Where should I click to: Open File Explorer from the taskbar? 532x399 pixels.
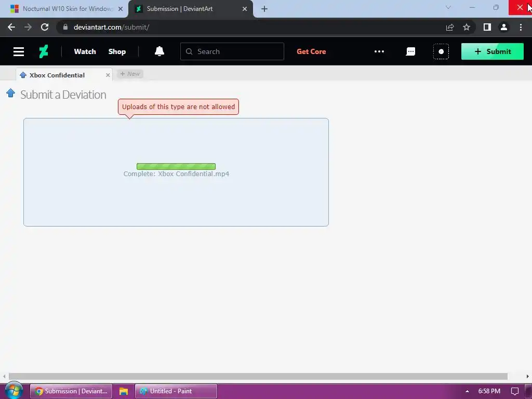124,391
